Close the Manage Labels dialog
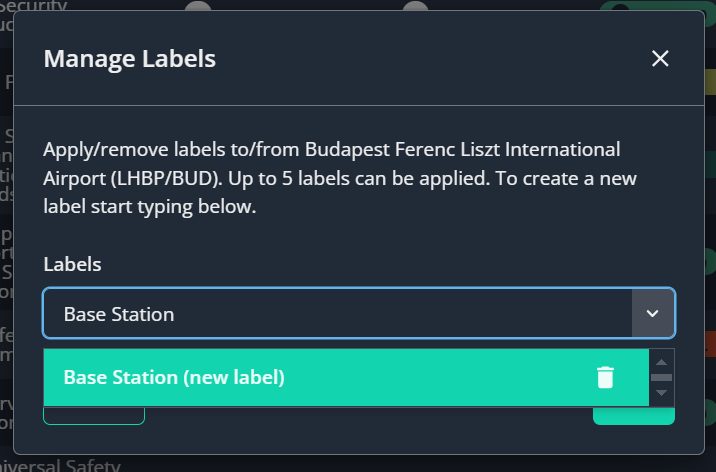Image resolution: width=716 pixels, height=472 pixels. coord(660,58)
